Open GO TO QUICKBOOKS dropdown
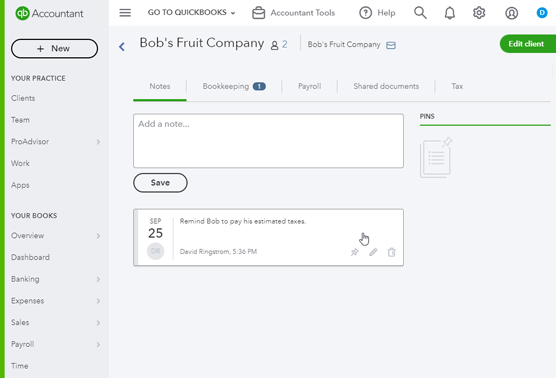Viewport: 556px width, 378px height. (191, 12)
